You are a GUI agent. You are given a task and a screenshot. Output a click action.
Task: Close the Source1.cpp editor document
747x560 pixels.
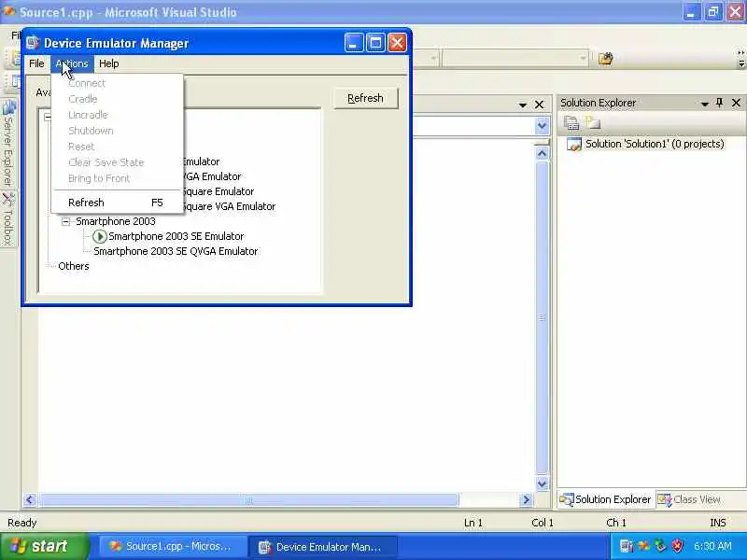click(x=539, y=105)
